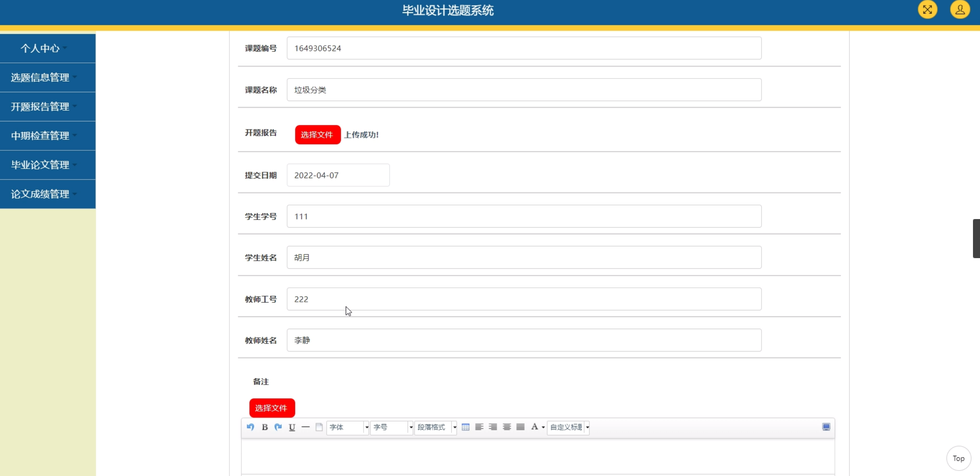
Task: Click 选择文件 button under 备注
Action: tap(272, 408)
